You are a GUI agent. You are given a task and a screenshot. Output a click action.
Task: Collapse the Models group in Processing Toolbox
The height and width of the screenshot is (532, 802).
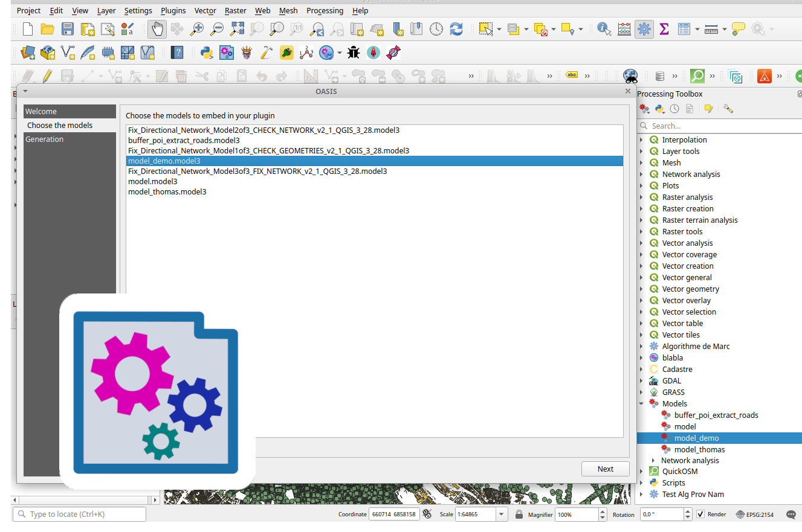tap(642, 403)
